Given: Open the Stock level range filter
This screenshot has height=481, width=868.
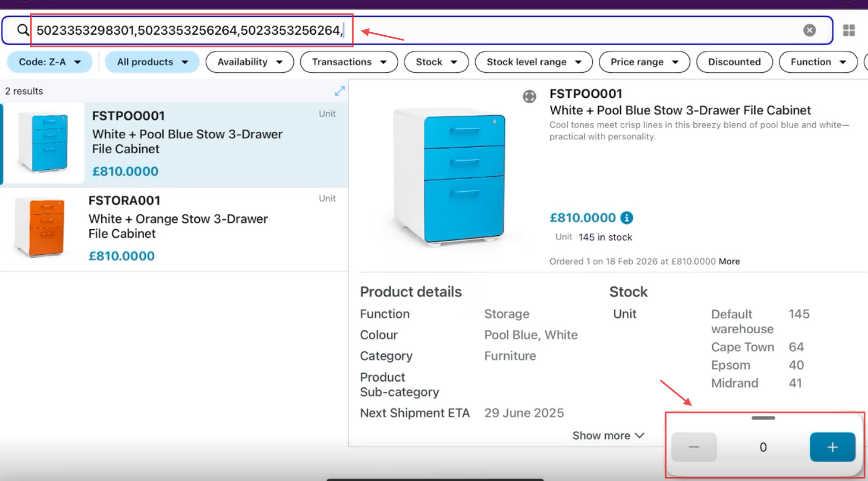Looking at the screenshot, I should (533, 62).
